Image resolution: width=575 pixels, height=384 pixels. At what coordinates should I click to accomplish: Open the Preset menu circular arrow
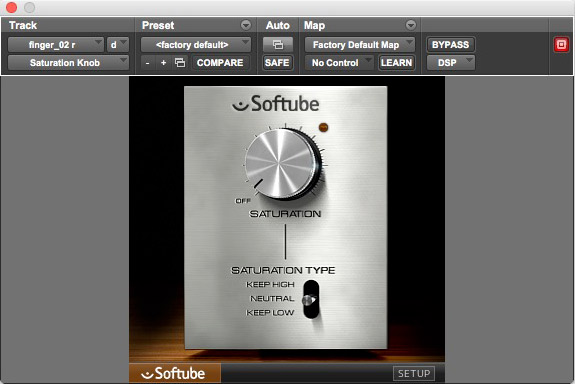tap(246, 25)
